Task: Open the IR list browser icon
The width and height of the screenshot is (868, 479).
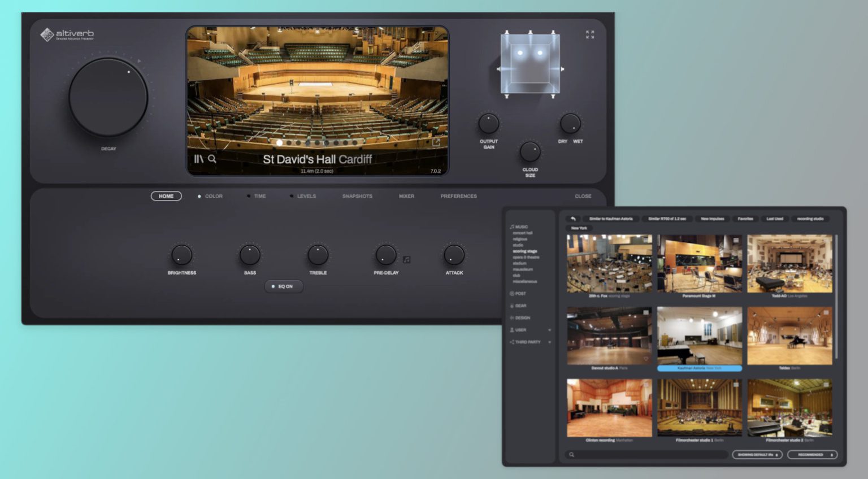Action: click(x=199, y=159)
